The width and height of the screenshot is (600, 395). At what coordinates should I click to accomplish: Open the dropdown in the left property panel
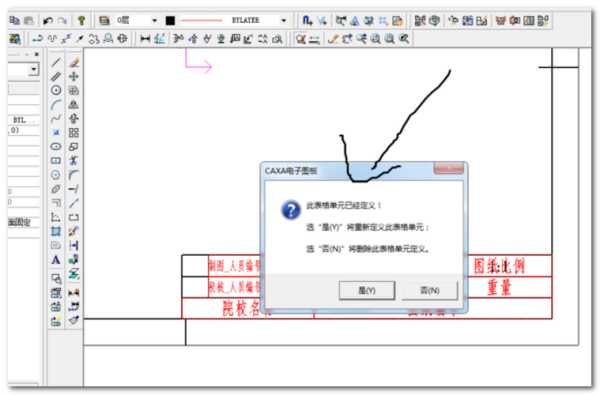34,69
